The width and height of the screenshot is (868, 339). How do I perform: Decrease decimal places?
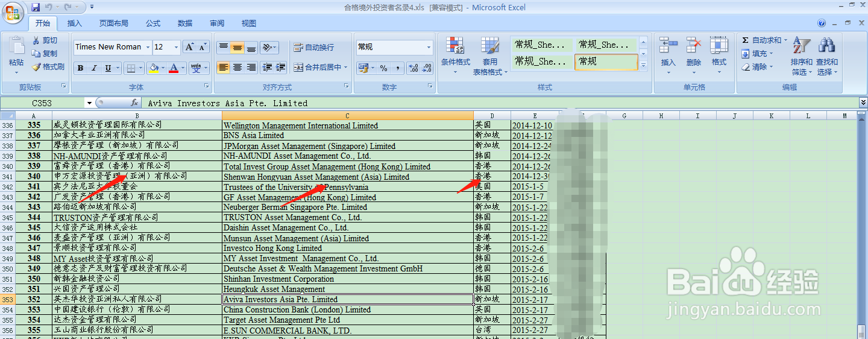click(x=427, y=68)
